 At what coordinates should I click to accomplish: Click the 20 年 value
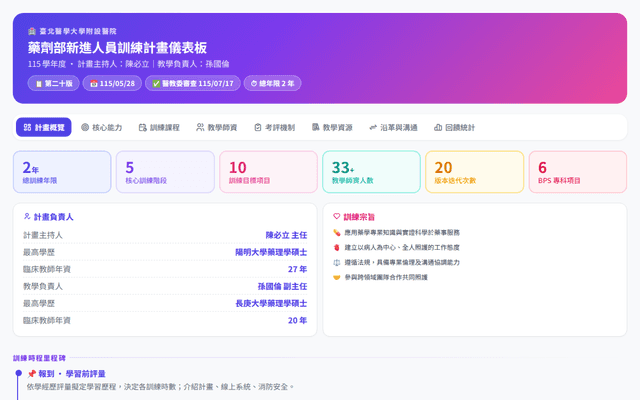click(298, 321)
